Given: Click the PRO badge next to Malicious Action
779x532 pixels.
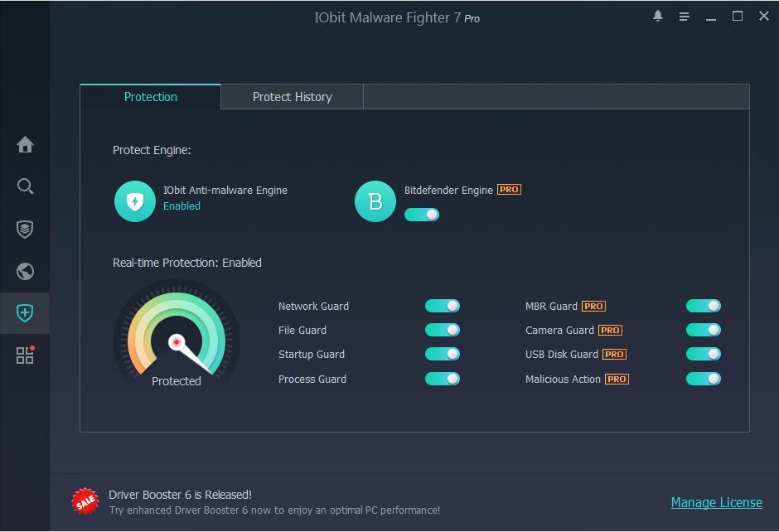Looking at the screenshot, I should click(x=617, y=379).
